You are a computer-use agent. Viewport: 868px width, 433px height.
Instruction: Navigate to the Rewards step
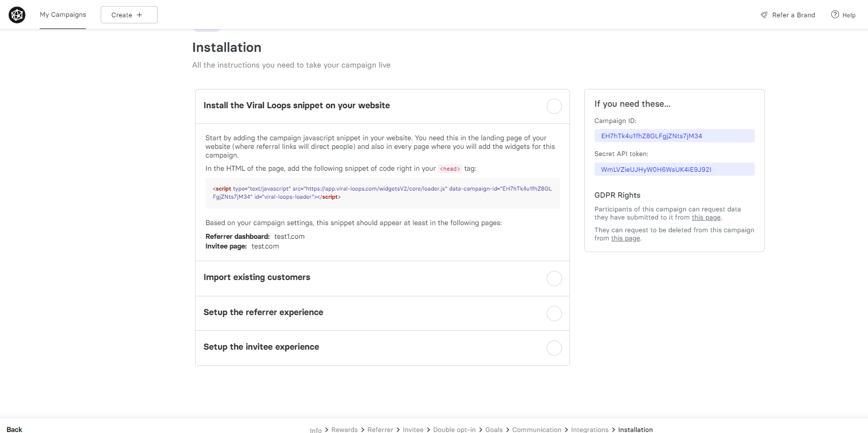click(345, 430)
